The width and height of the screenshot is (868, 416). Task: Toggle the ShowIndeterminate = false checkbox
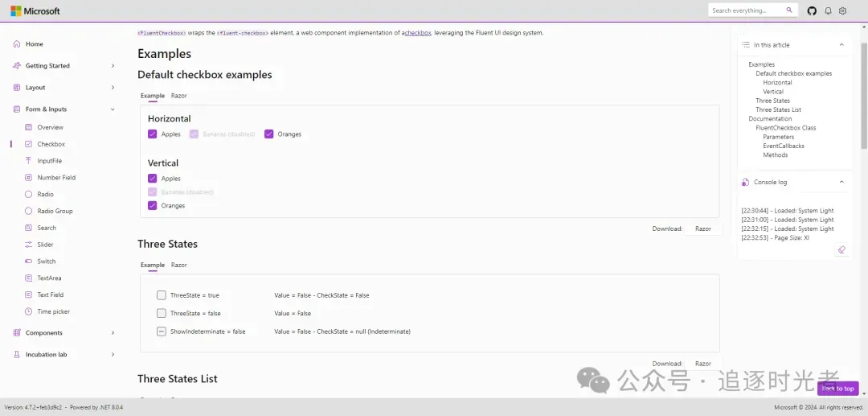tap(161, 332)
